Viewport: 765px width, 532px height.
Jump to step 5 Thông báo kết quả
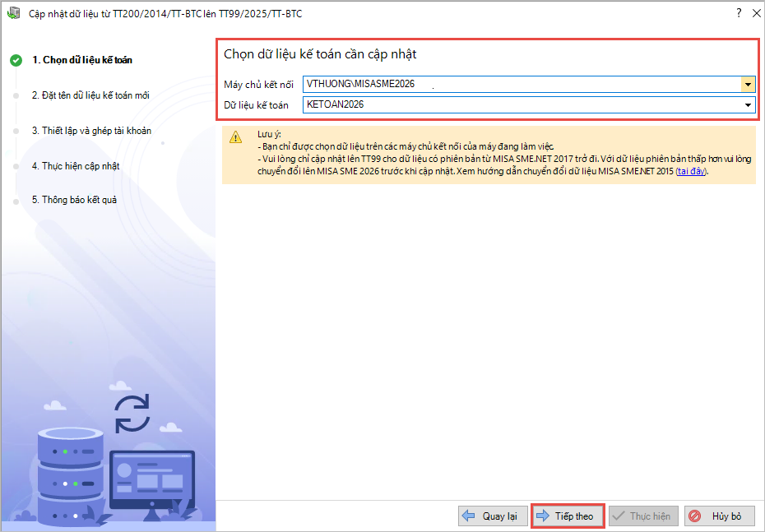tap(74, 200)
